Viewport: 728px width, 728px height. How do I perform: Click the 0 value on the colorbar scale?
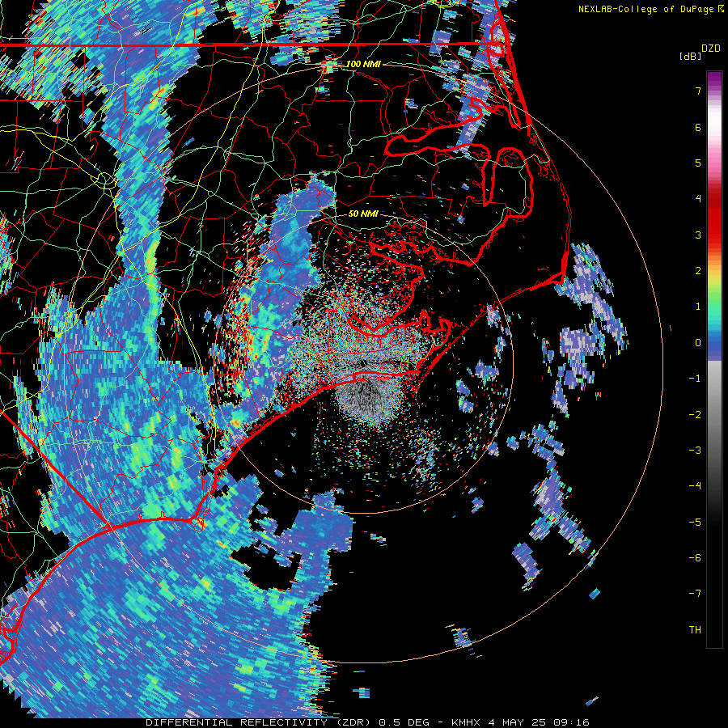698,343
